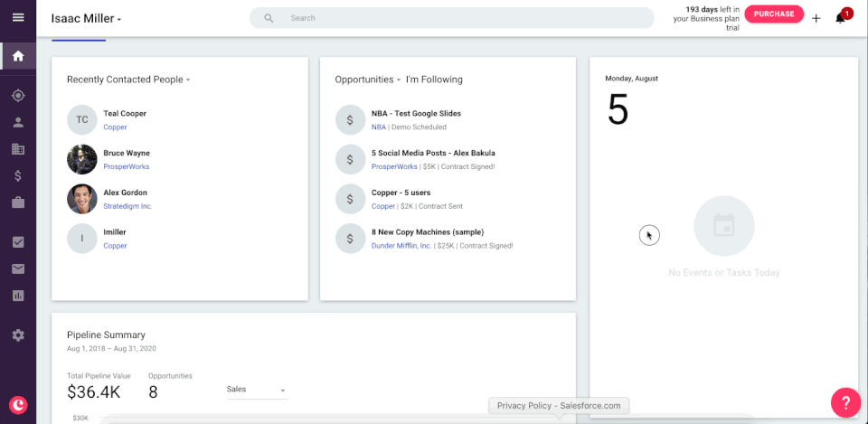Open the email envelope icon in sidebar

pos(18,269)
